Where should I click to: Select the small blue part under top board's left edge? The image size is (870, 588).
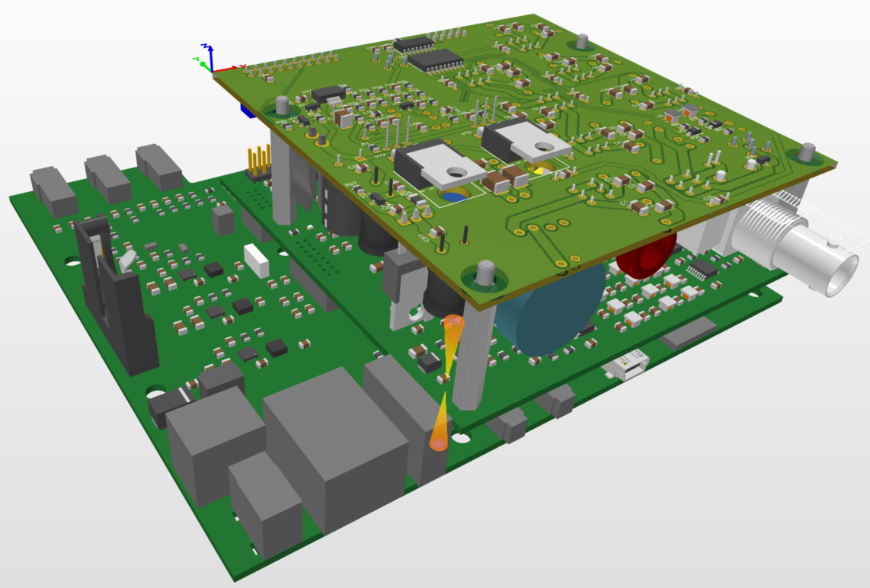(248, 110)
